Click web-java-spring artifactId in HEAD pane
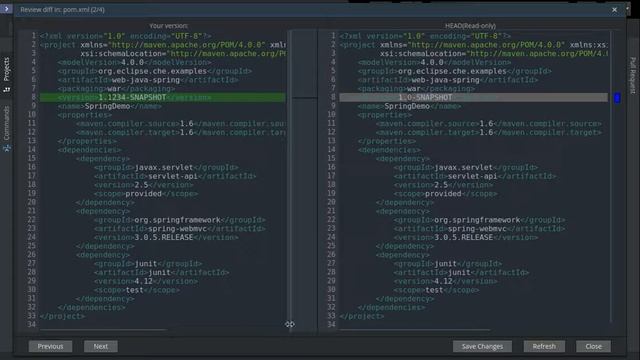This screenshot has height=360, width=640. click(x=448, y=80)
